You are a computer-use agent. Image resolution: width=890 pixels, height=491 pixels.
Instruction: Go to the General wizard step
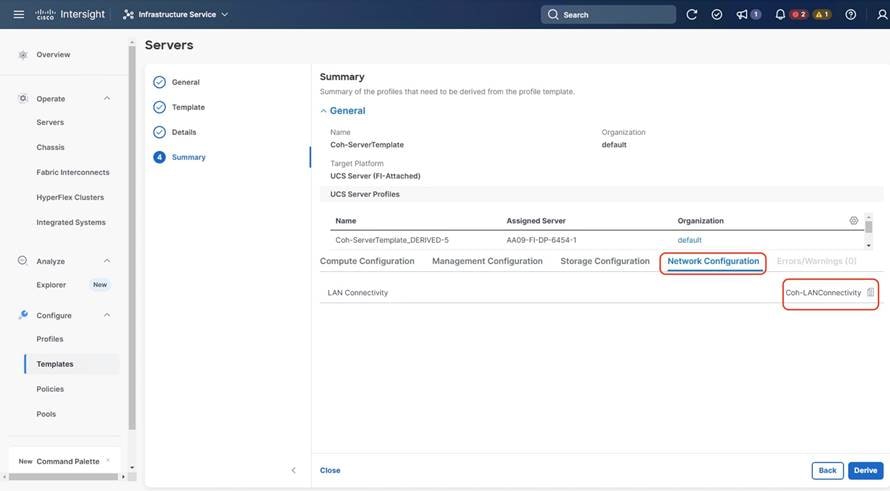pyautogui.click(x=186, y=82)
